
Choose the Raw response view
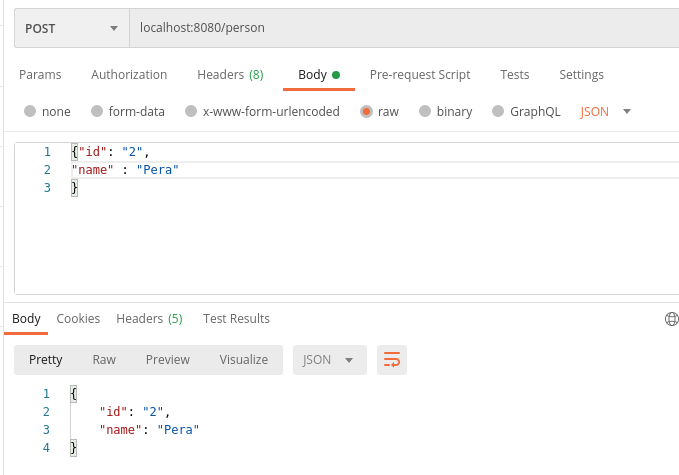tap(104, 360)
